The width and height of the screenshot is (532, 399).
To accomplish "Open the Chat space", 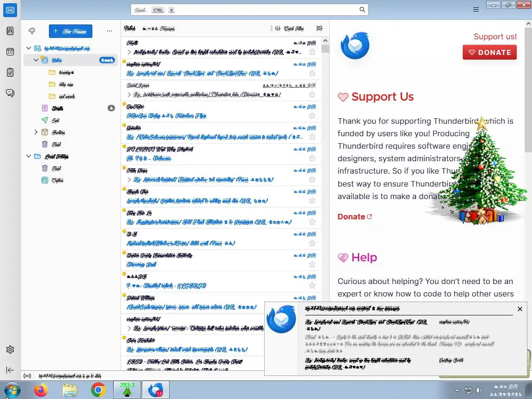I will pyautogui.click(x=10, y=93).
